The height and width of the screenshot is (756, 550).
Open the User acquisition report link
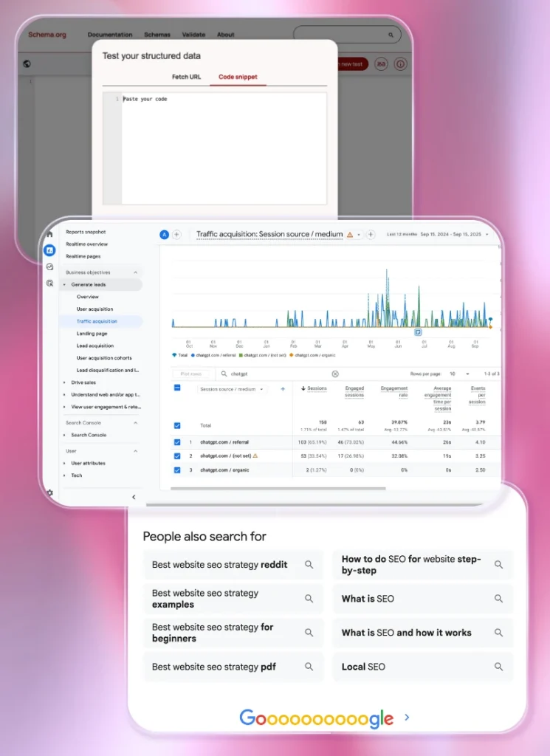(x=94, y=309)
